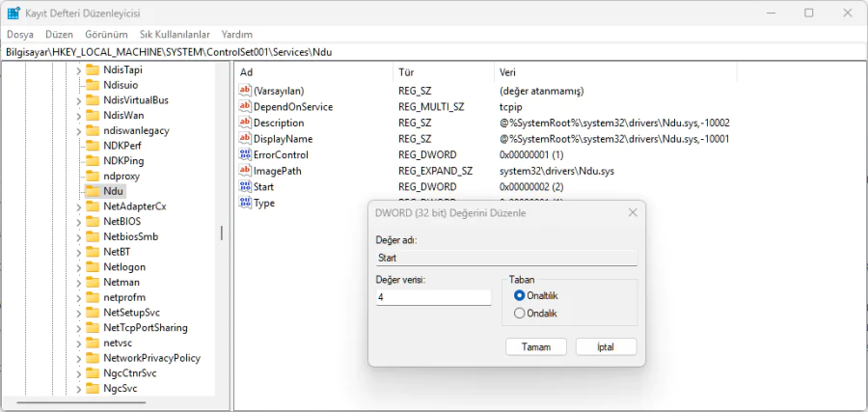
Task: Click the ErrorControl DWORD value icon
Action: coord(245,154)
